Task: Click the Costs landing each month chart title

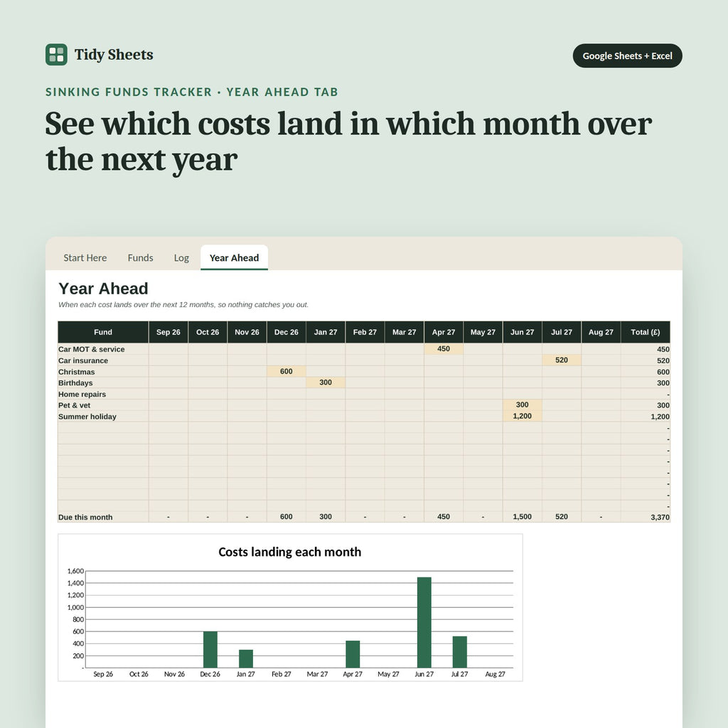Action: point(290,552)
